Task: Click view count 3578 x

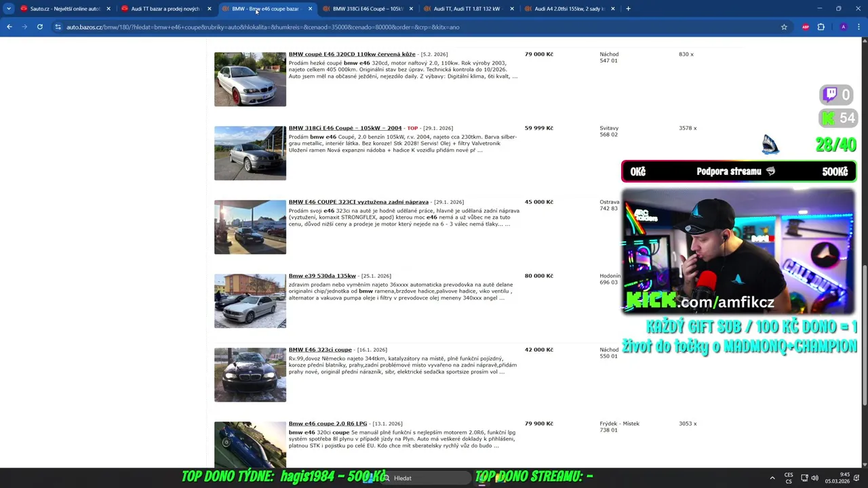Action: [x=688, y=128]
